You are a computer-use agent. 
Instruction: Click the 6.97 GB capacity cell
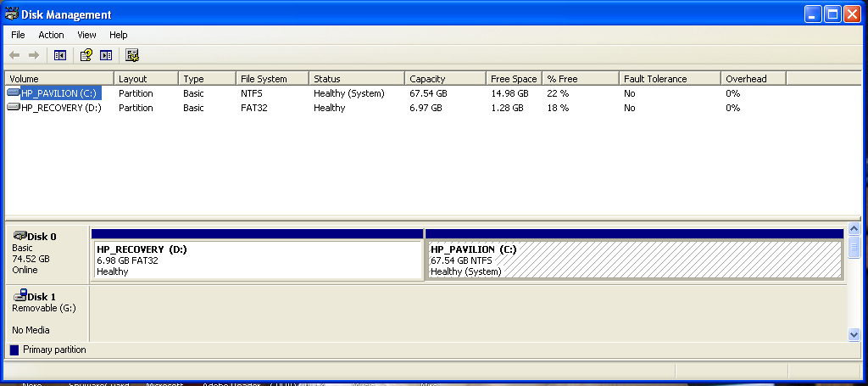[x=426, y=108]
